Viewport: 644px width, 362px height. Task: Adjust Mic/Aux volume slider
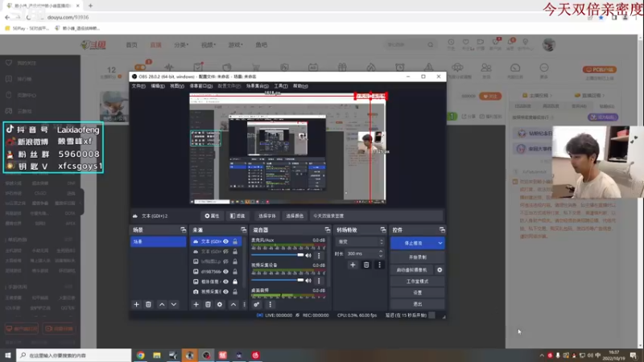(x=278, y=255)
